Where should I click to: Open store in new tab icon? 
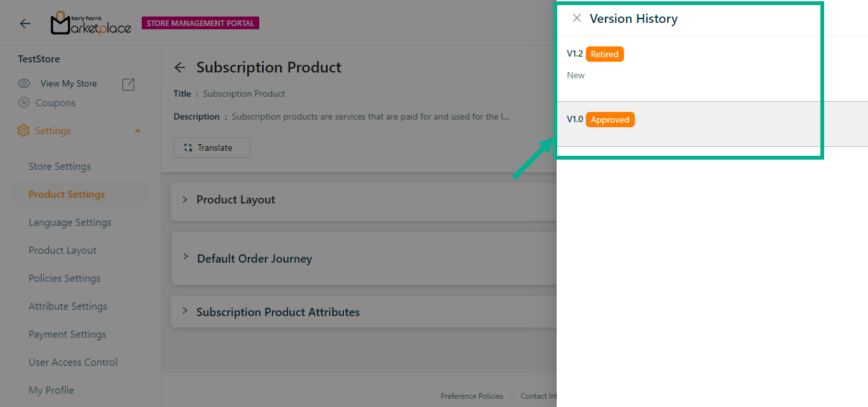pyautogui.click(x=128, y=84)
